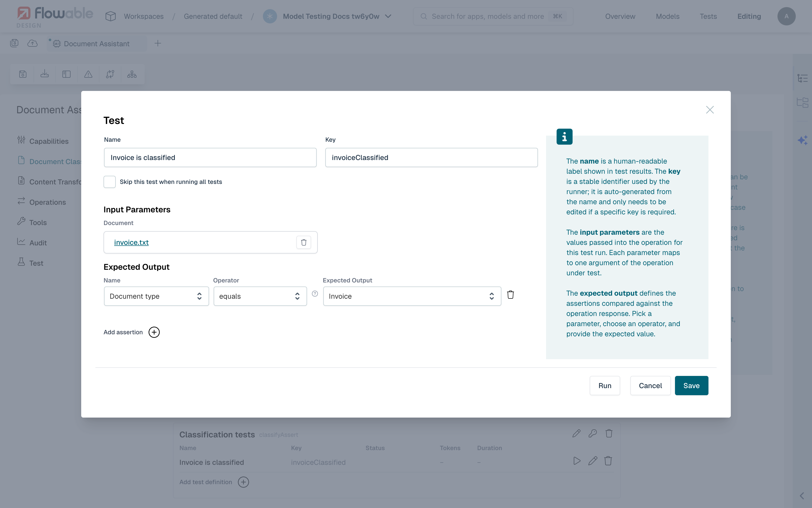This screenshot has height=508, width=812.
Task: Switch to the Models tab
Action: (667, 16)
